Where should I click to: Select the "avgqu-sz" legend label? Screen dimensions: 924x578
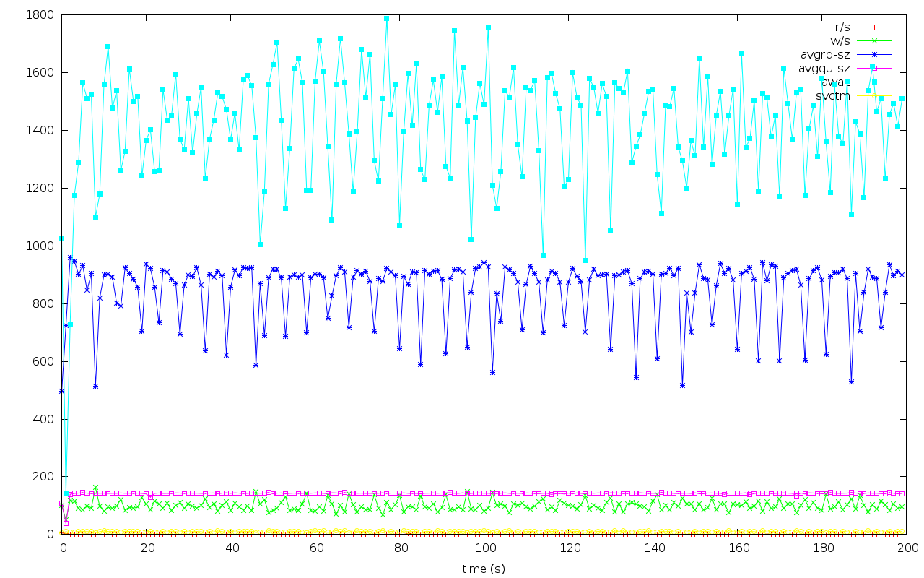pyautogui.click(x=824, y=69)
